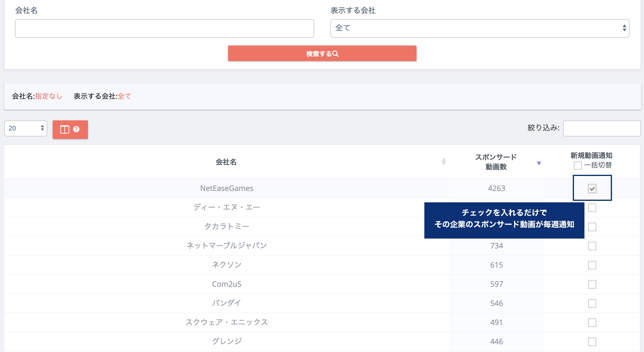
Task: Click the question mark help icon
Action: (76, 129)
